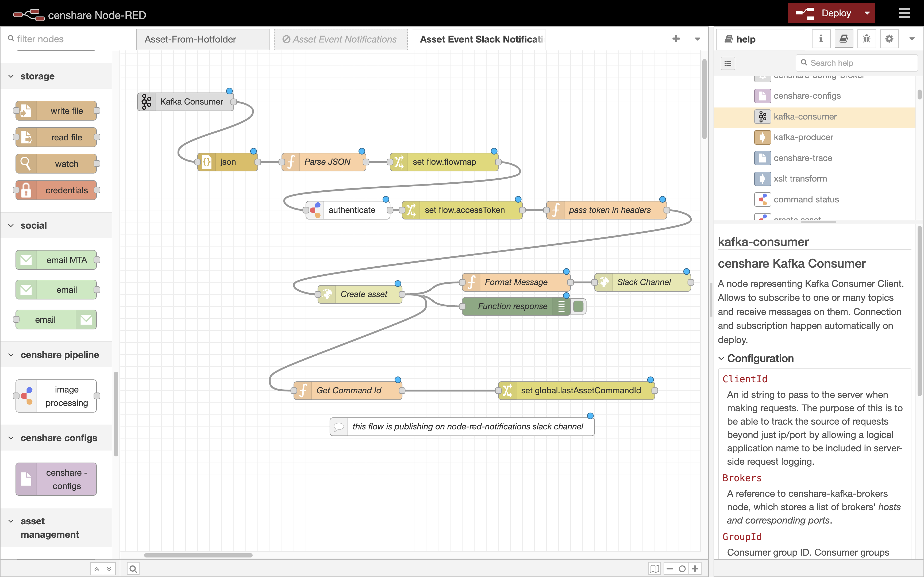Open the Deploy options dropdown arrow
This screenshot has width=924, height=577.
[x=867, y=13]
